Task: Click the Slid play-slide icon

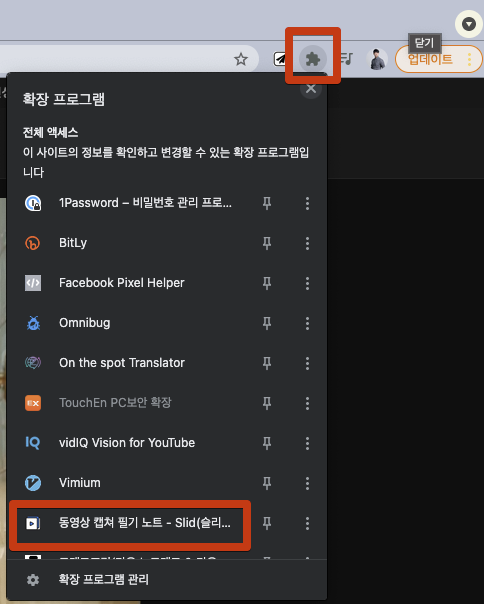Action: [33, 523]
